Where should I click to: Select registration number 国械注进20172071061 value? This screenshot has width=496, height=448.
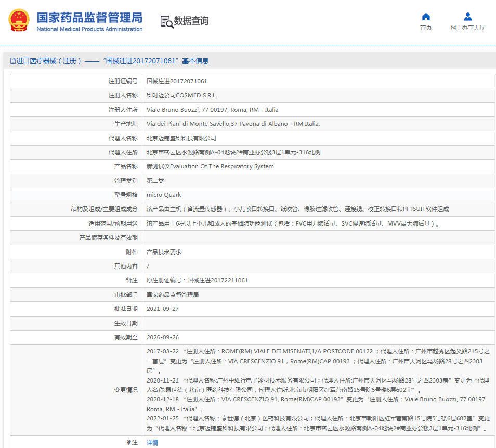tap(177, 82)
